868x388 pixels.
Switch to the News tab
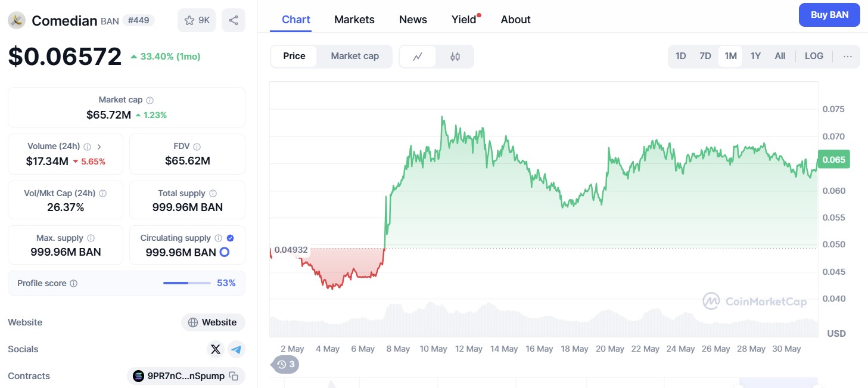click(413, 20)
